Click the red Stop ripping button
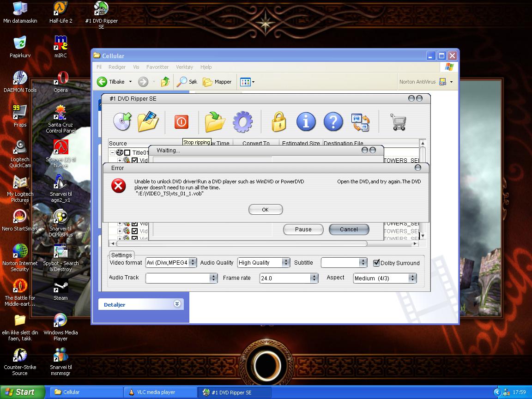 tap(181, 122)
